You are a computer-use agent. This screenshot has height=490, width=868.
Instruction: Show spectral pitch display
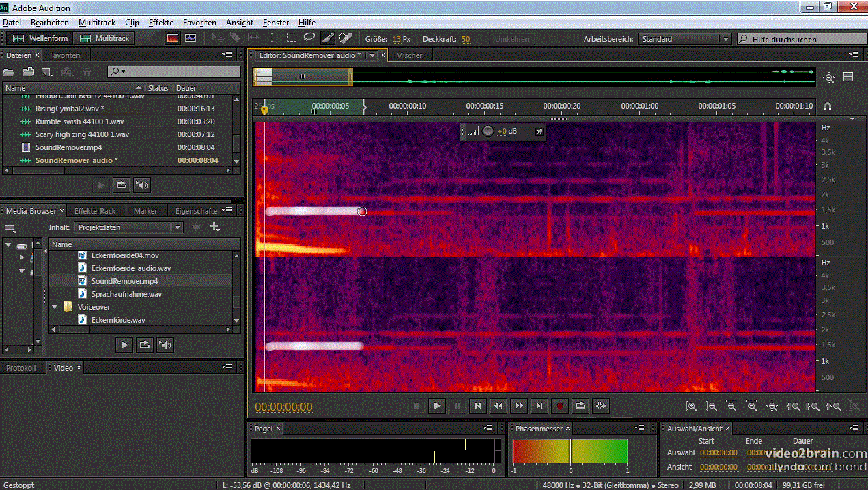point(190,38)
